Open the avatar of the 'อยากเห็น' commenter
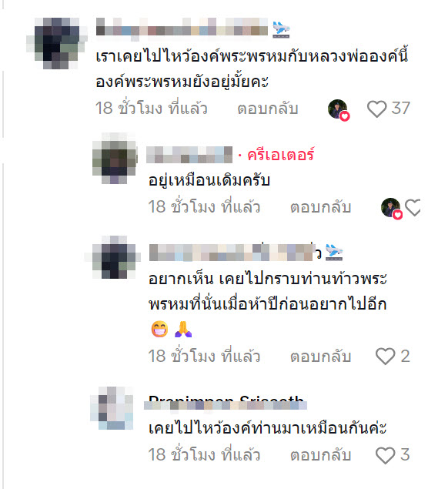 (x=113, y=257)
